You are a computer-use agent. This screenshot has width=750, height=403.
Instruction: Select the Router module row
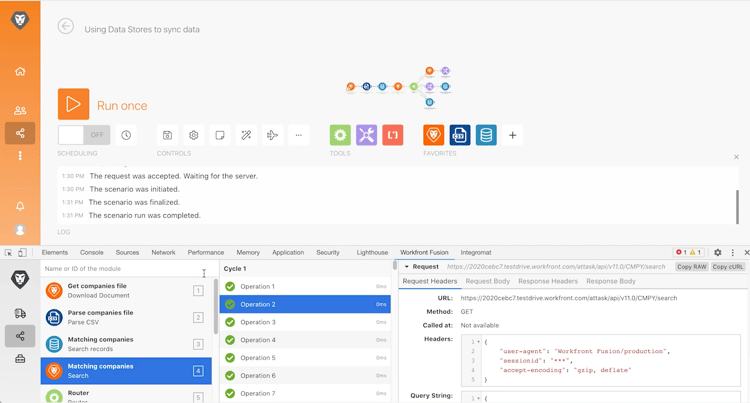pos(126,395)
